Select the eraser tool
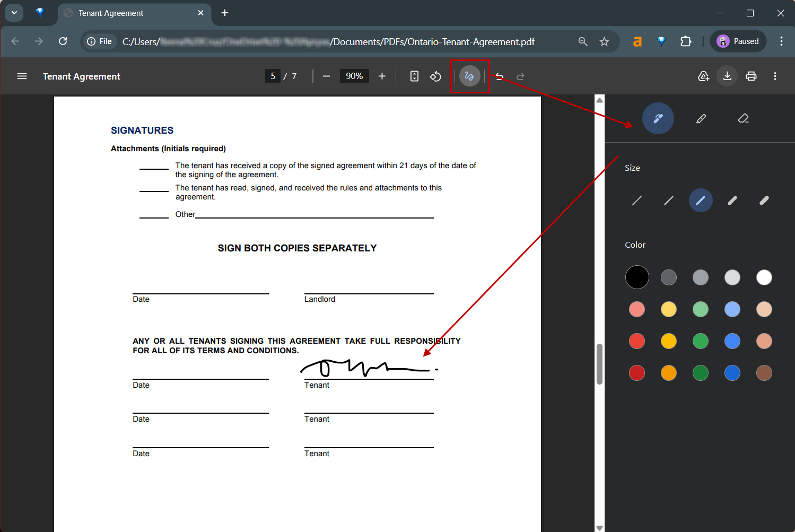This screenshot has height=532, width=795. click(x=743, y=118)
